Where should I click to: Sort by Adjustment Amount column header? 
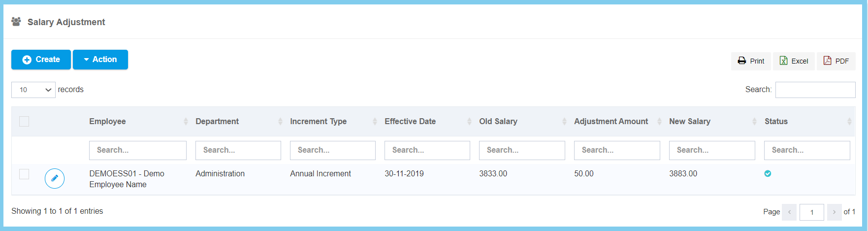611,122
